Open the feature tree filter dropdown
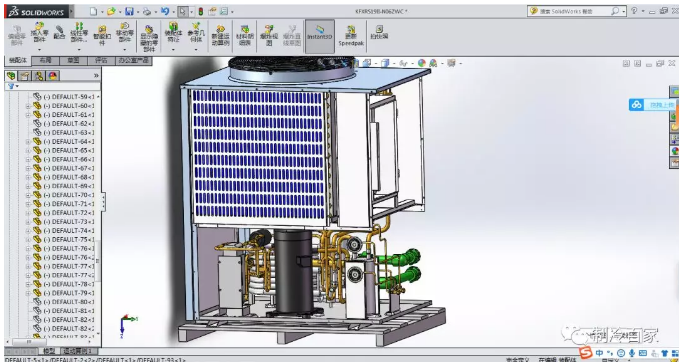Image resolution: width=679 pixels, height=362 pixels. pos(12,86)
